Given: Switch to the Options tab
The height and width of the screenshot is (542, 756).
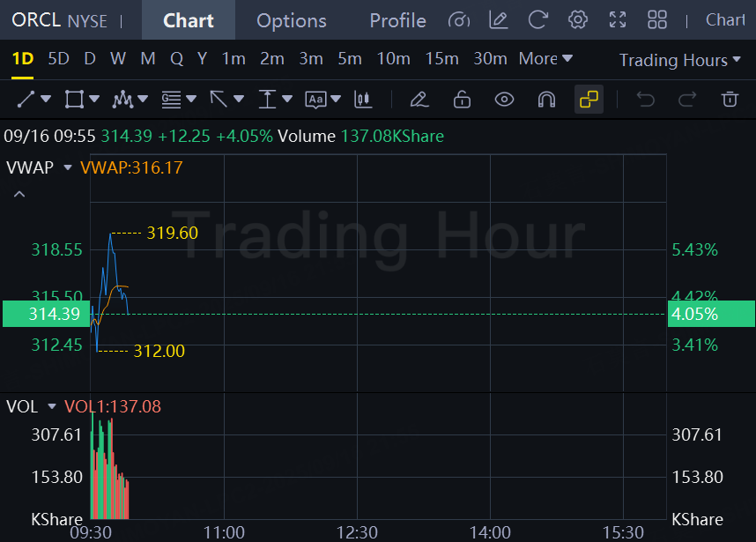Looking at the screenshot, I should pos(292,21).
